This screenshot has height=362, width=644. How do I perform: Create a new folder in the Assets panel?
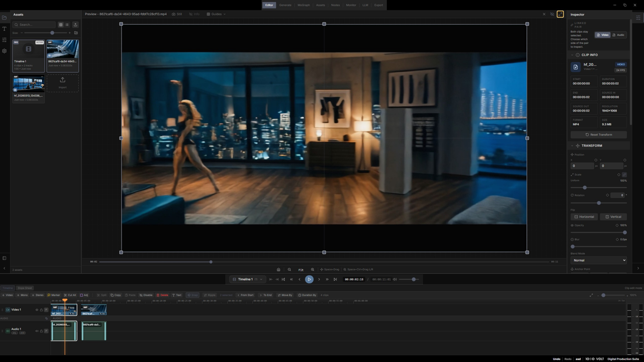click(x=76, y=33)
